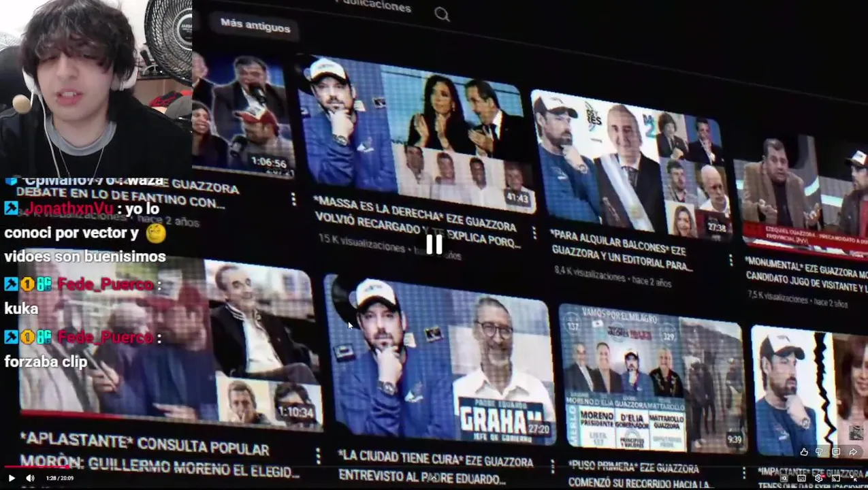Share the video with the arrow icon
This screenshot has width=868, height=490.
tap(853, 452)
